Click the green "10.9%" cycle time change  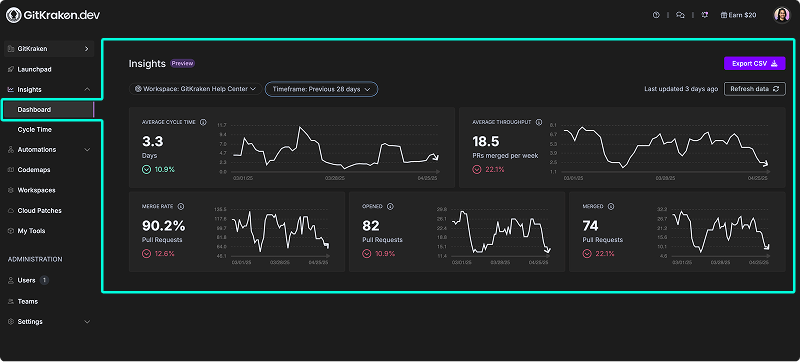165,169
